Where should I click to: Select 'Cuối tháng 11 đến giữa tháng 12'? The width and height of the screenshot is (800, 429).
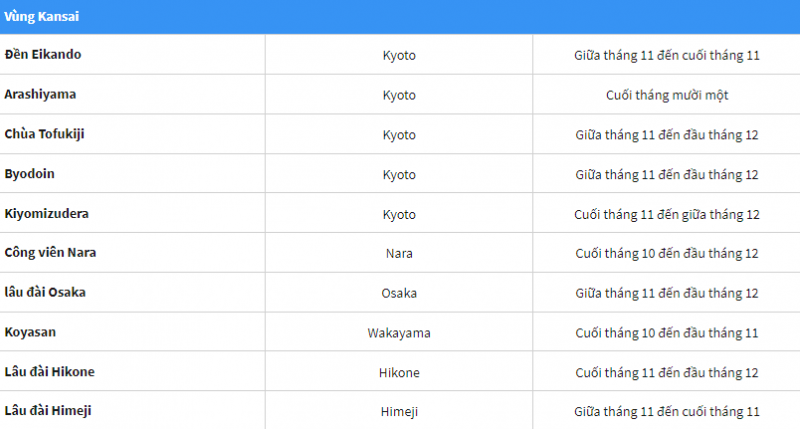point(667,215)
